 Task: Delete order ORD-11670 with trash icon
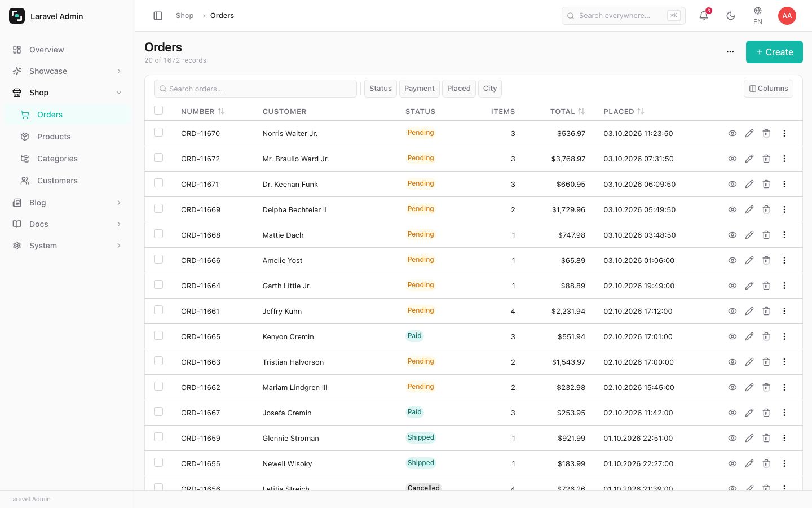point(766,133)
